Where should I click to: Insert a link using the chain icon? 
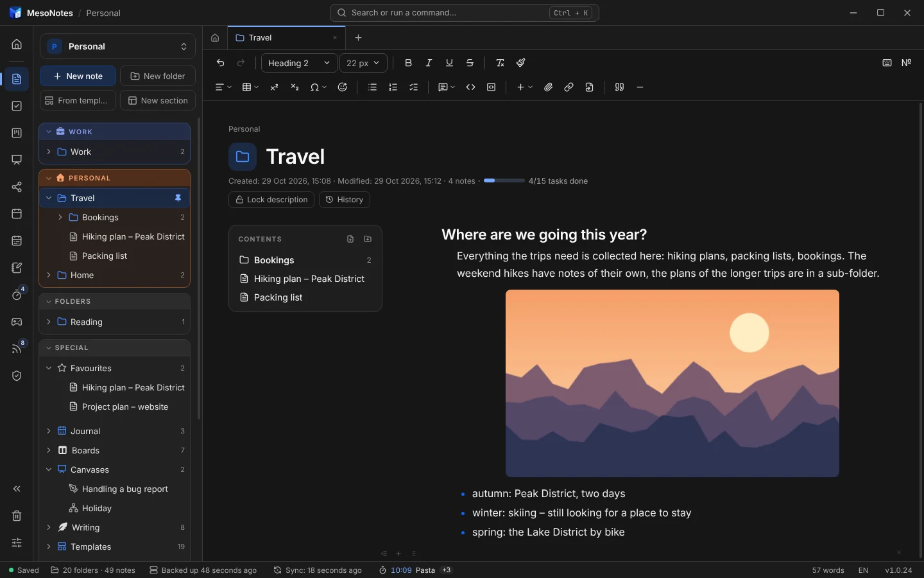[569, 87]
